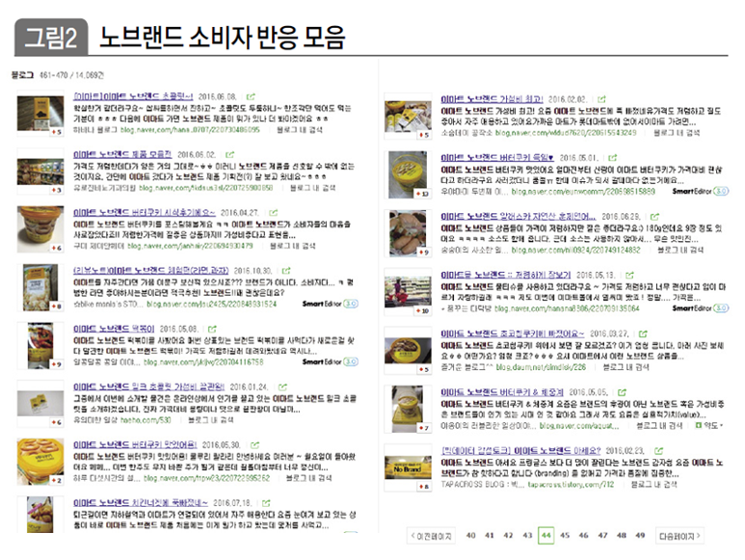Go to results page 40
The image size is (745, 560).
pyautogui.click(x=471, y=535)
